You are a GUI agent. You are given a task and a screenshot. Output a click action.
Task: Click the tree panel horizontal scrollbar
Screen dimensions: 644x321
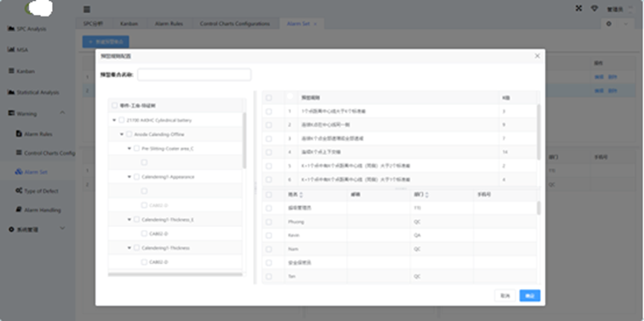click(x=176, y=274)
